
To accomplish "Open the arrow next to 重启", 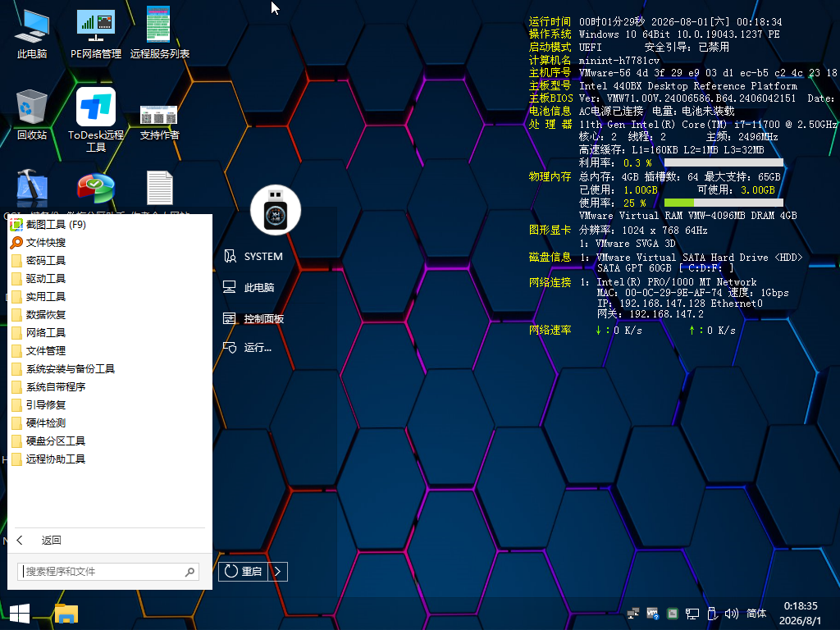I will pyautogui.click(x=277, y=572).
